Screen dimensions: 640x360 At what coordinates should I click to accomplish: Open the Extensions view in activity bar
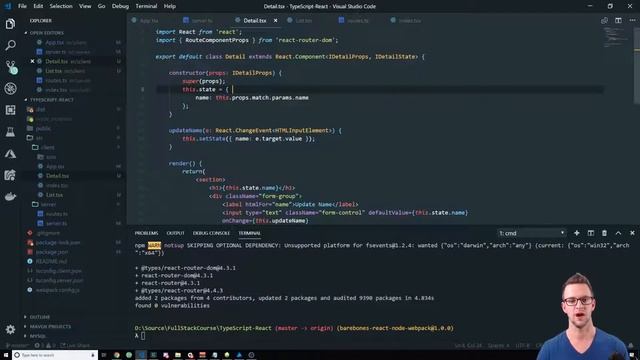[x=10, y=110]
